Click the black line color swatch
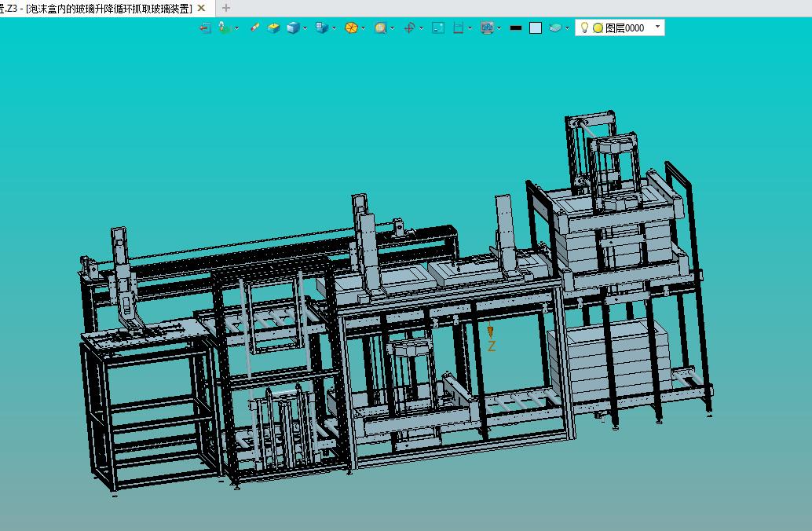 pos(516,28)
